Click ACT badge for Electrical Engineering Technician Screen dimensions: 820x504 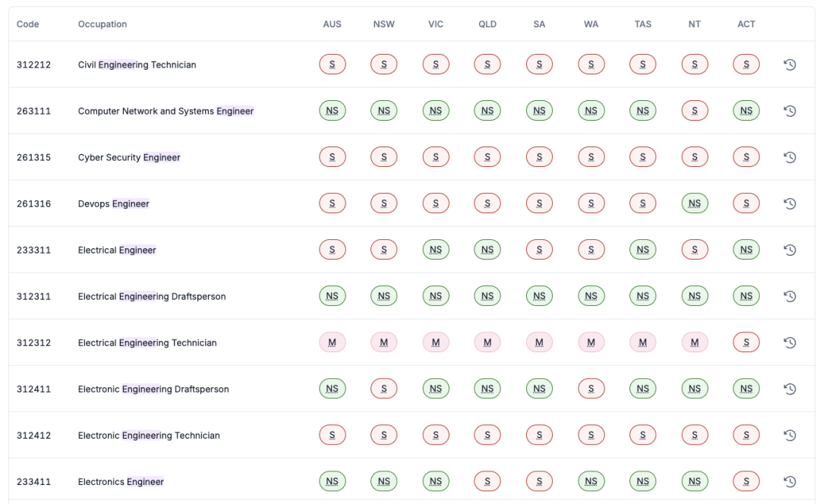pyautogui.click(x=746, y=342)
